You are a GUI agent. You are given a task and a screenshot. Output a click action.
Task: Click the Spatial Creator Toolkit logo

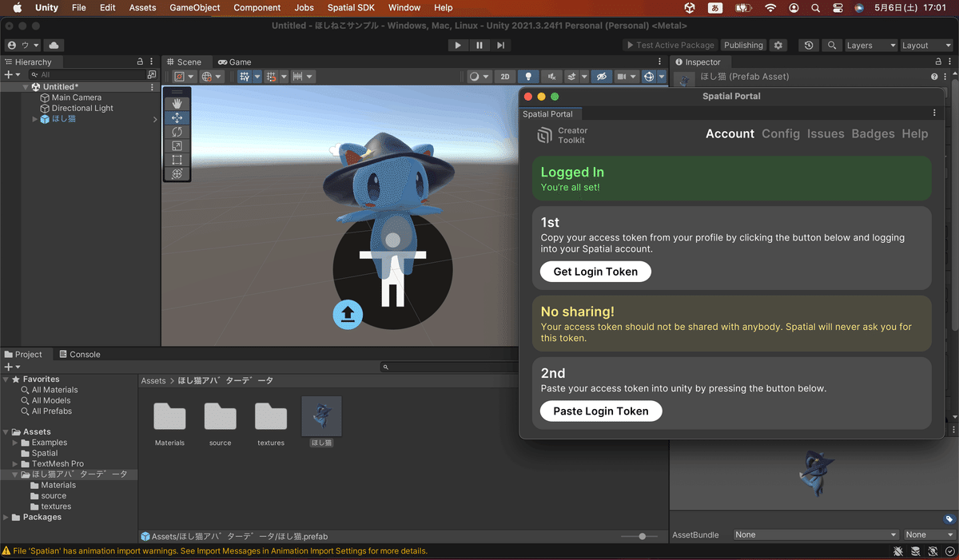click(x=544, y=135)
